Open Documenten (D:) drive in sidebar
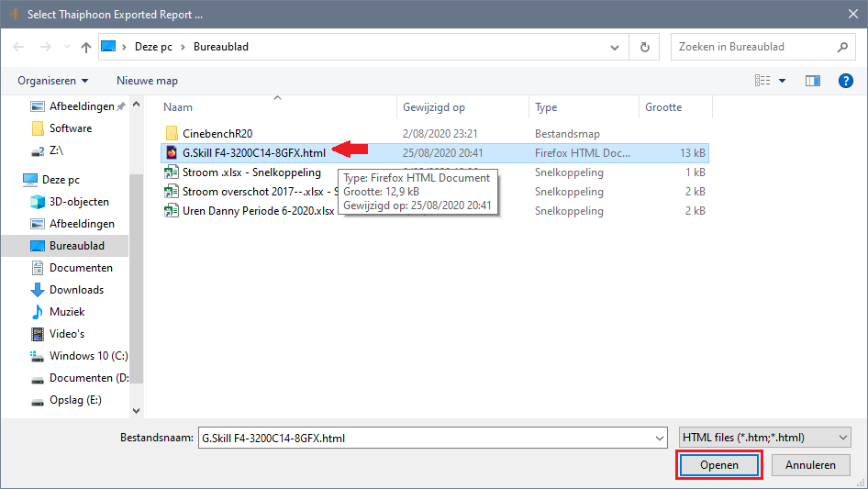868x489 pixels. pos(89,378)
